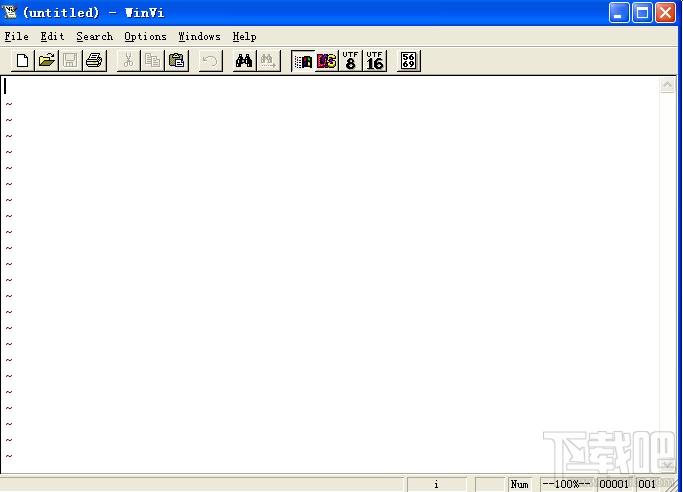Paste using the clipboard icon
This screenshot has width=683, height=492.
(176, 61)
